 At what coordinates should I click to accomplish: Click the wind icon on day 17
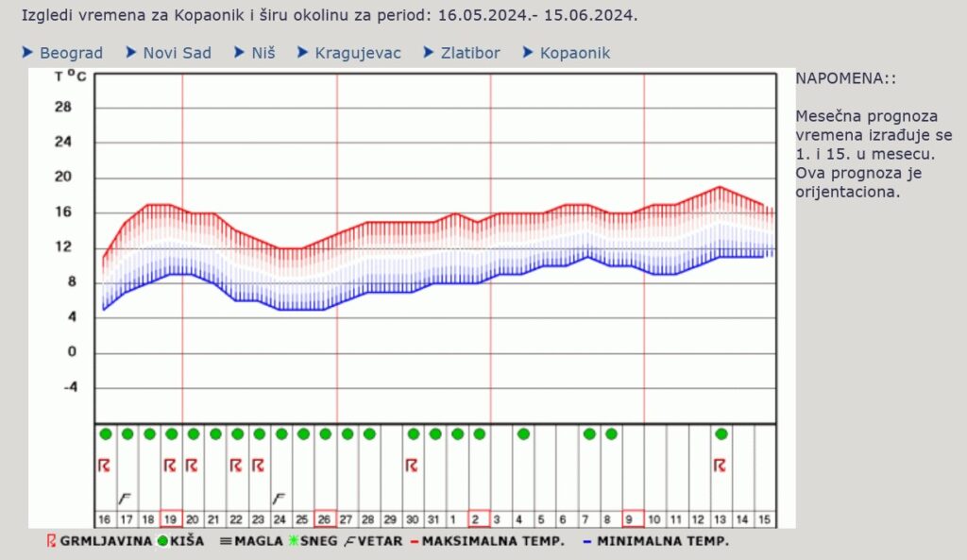click(125, 498)
